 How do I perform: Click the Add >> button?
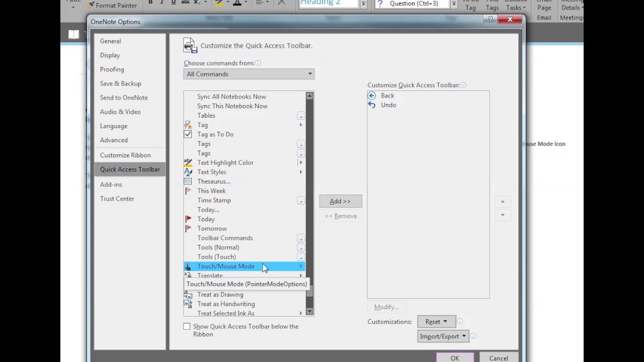coord(341,201)
